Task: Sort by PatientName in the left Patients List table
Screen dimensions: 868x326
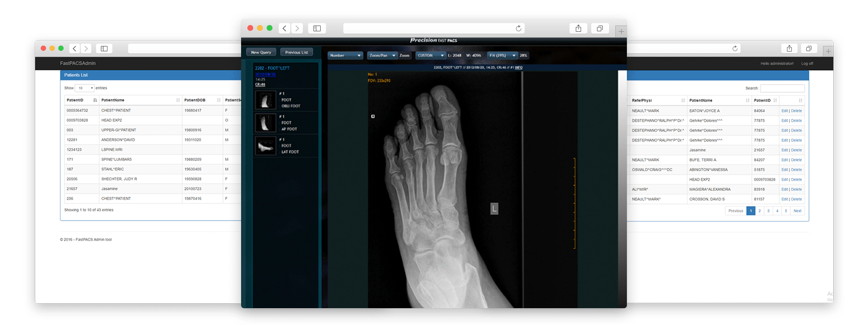Action: tap(141, 100)
